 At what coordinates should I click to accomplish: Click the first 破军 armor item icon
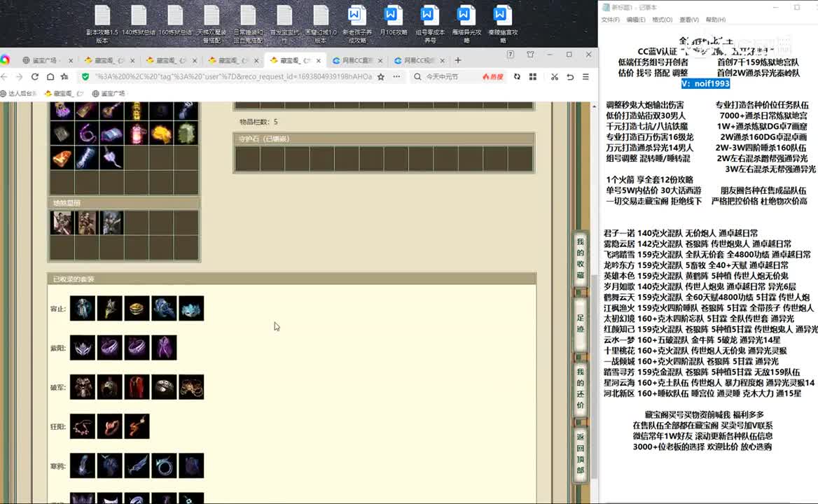click(x=83, y=387)
